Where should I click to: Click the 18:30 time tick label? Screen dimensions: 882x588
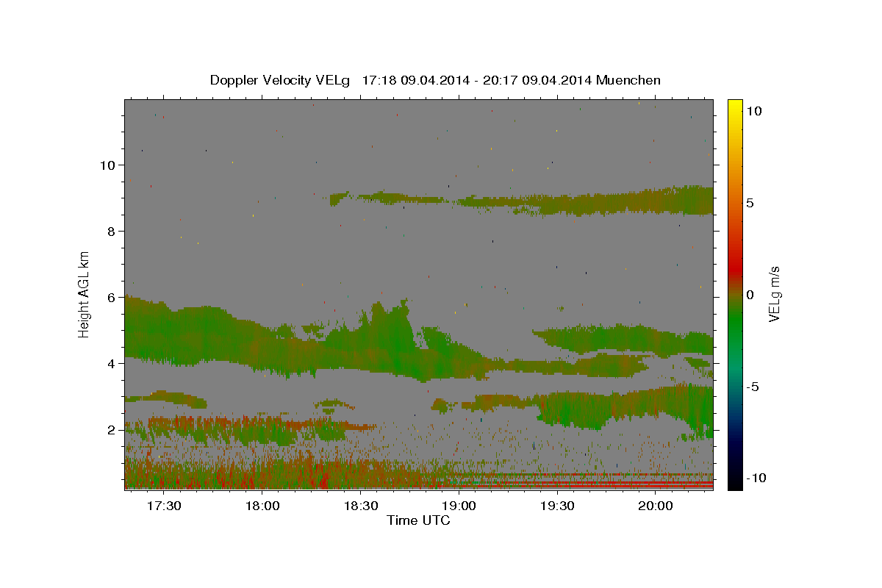[x=360, y=506]
